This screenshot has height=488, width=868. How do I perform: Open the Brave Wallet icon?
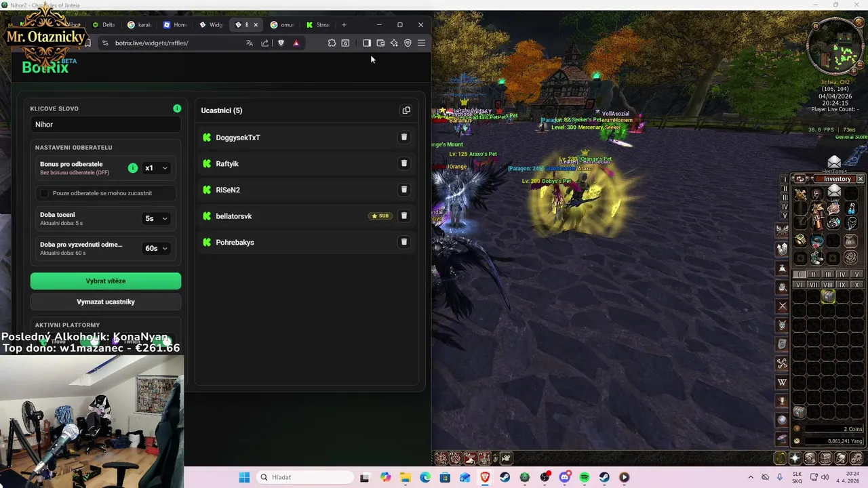point(380,43)
